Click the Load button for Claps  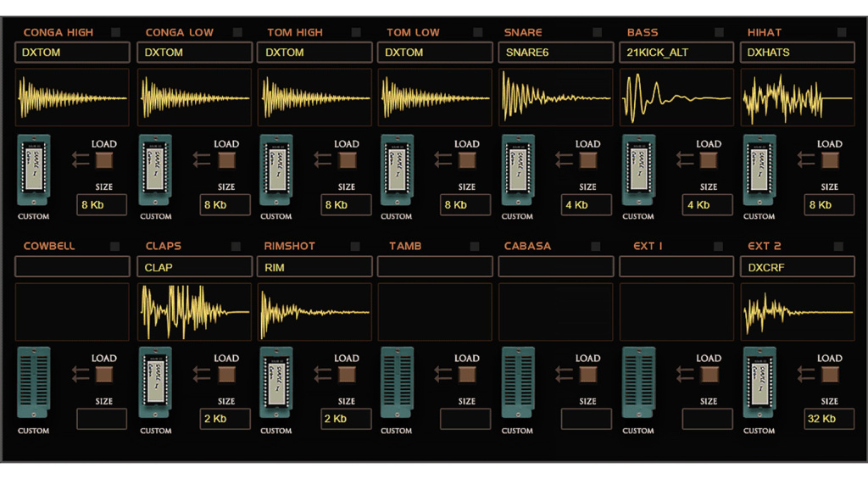point(225,375)
